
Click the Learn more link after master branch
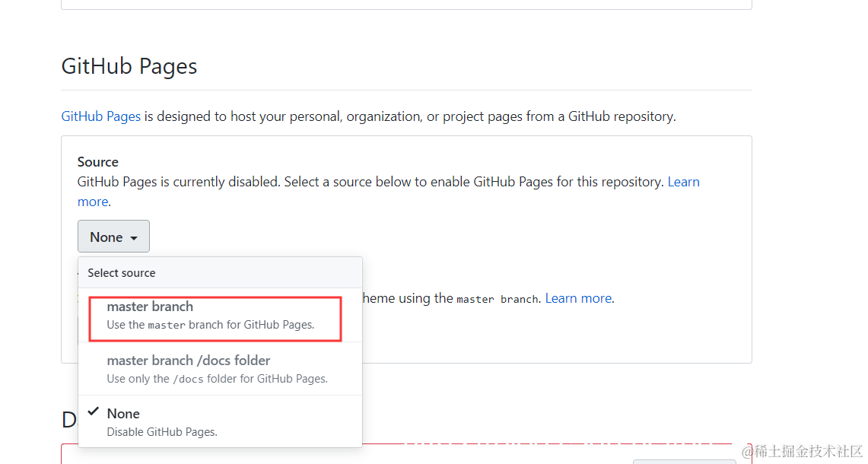[x=578, y=298]
